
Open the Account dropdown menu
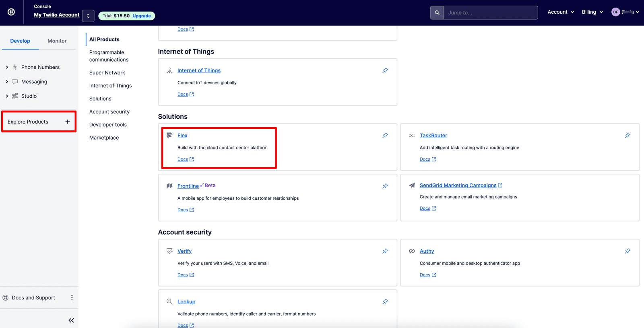[x=560, y=12]
